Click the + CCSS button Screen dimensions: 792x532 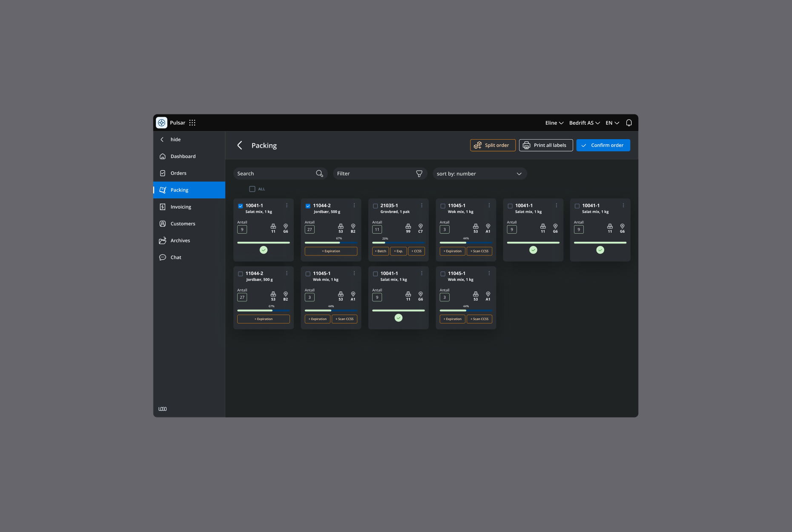[x=416, y=251]
